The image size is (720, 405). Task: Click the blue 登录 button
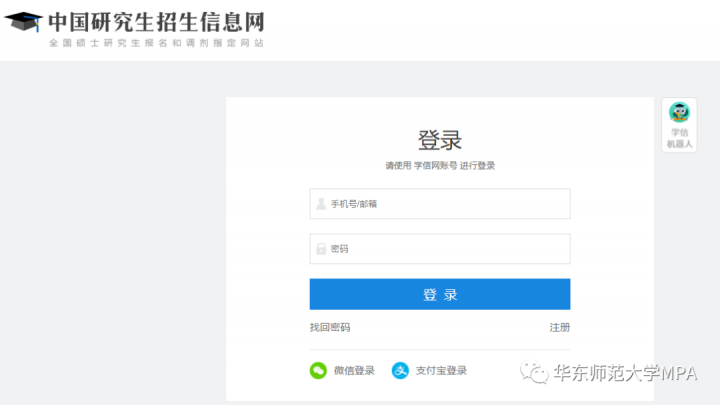click(x=440, y=294)
